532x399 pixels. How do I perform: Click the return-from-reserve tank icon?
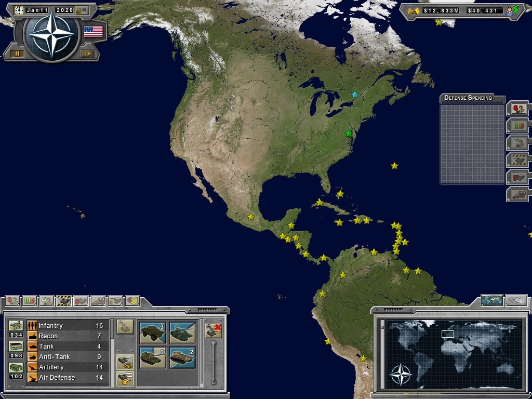coord(126,378)
